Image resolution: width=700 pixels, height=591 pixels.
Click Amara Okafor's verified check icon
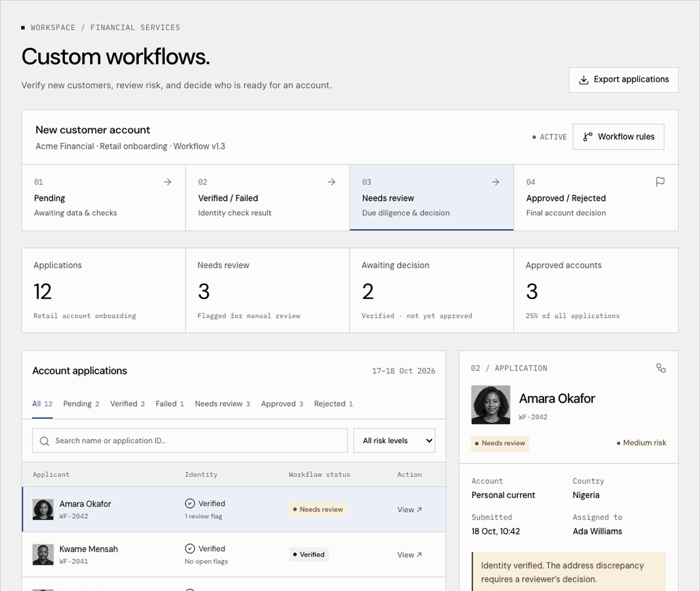(x=190, y=503)
